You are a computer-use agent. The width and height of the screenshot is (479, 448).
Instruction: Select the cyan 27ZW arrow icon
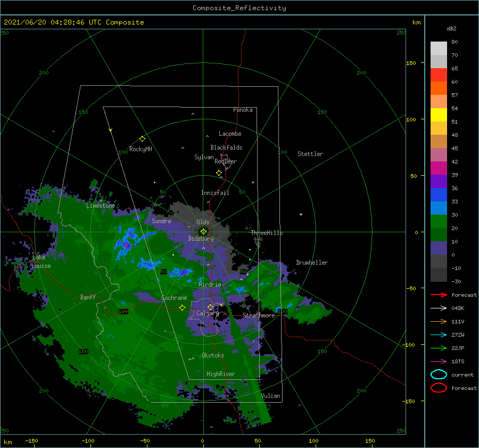click(x=439, y=335)
